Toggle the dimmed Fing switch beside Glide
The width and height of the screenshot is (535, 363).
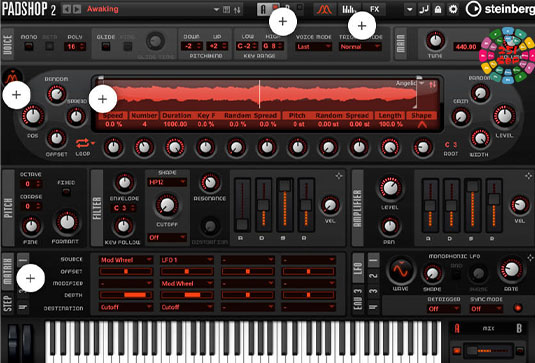pyautogui.click(x=128, y=46)
